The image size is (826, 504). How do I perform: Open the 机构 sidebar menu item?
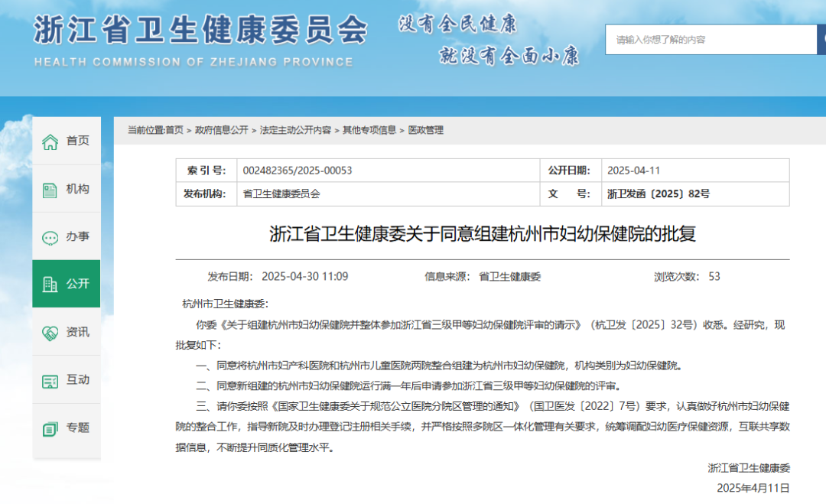pos(67,189)
